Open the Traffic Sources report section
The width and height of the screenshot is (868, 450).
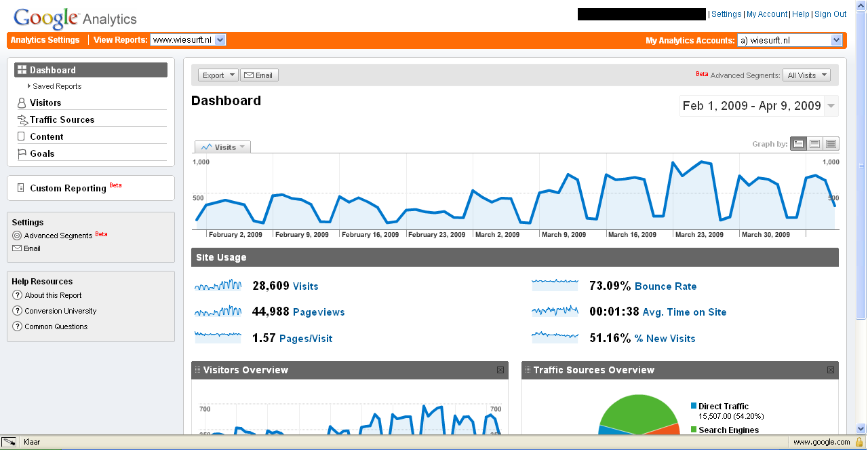62,119
